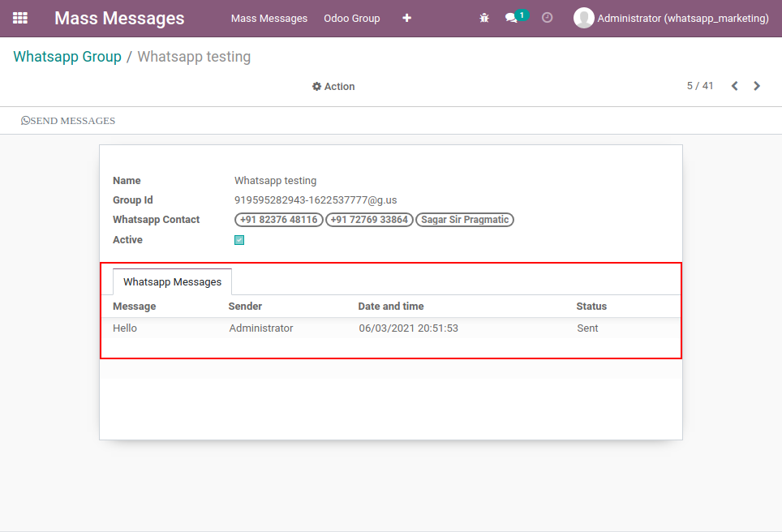Click the plus icon in top menu

pos(407,18)
